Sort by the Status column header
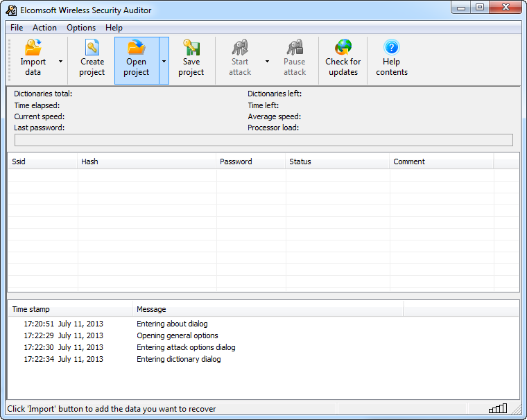 click(x=338, y=161)
